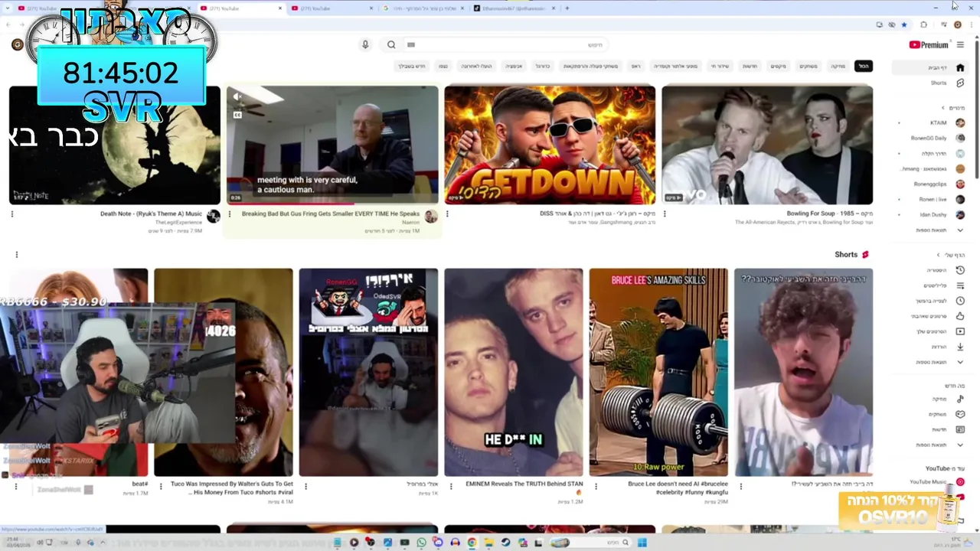Click the Windows Start button on the taskbar

[642, 543]
